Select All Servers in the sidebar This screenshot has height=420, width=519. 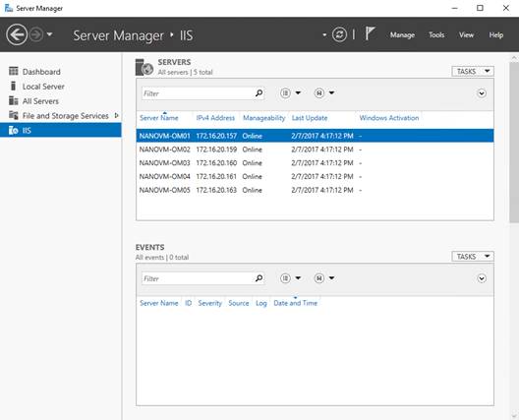point(40,101)
